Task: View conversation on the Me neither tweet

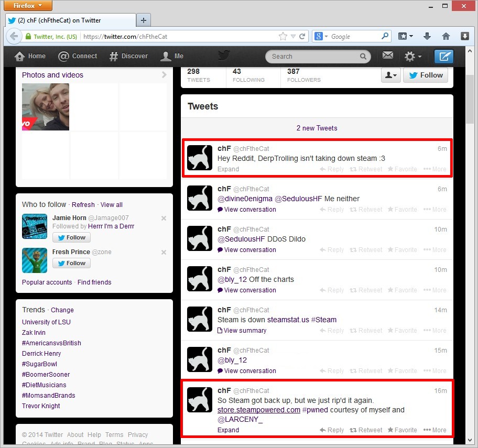Action: (247, 210)
